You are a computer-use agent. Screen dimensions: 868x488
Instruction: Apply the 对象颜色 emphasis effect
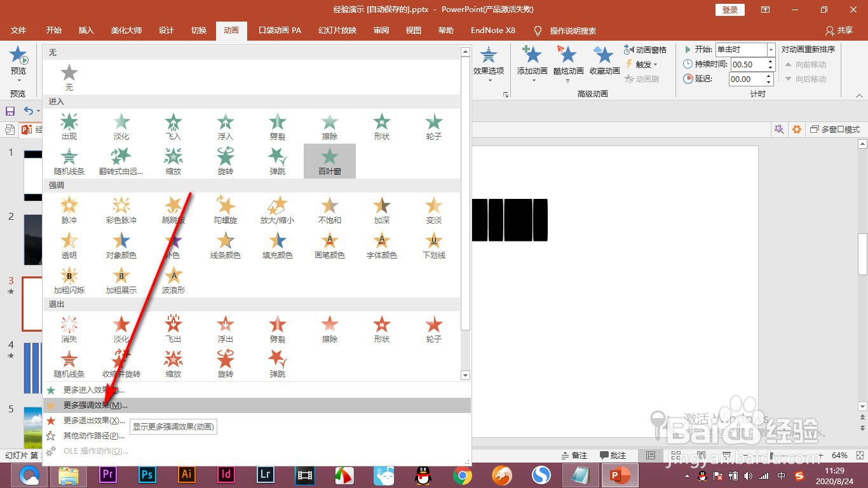[x=121, y=245]
